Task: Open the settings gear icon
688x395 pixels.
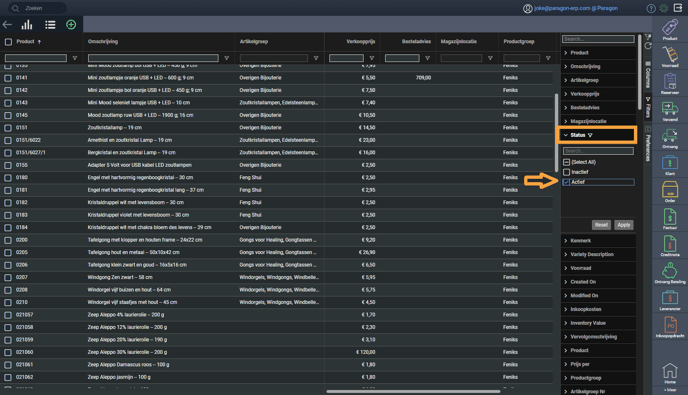Action: [x=664, y=8]
